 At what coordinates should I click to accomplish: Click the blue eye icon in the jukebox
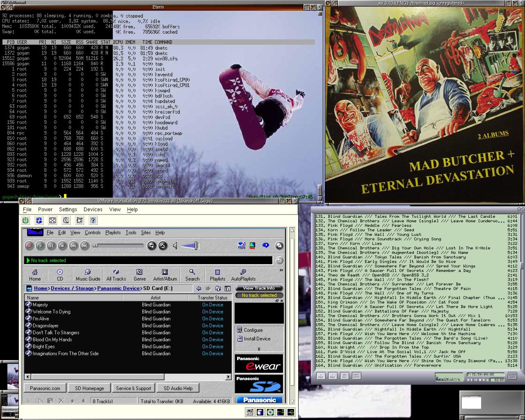(266, 245)
